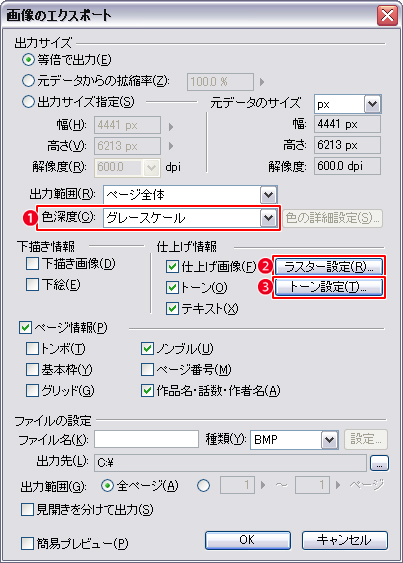The height and width of the screenshot is (563, 403).
Task: Click the browse button next to 出力先
Action: pyautogui.click(x=379, y=463)
